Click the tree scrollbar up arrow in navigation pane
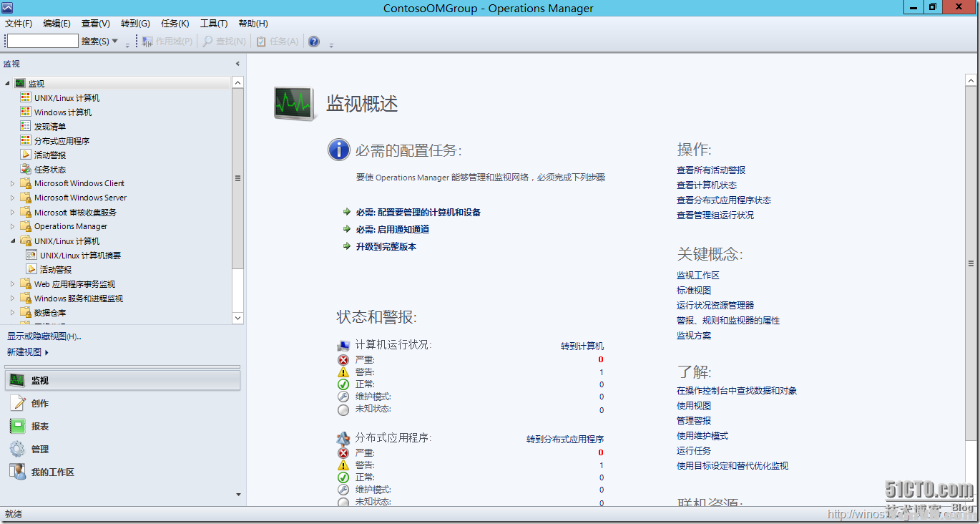The width and height of the screenshot is (980, 524). pos(238,82)
